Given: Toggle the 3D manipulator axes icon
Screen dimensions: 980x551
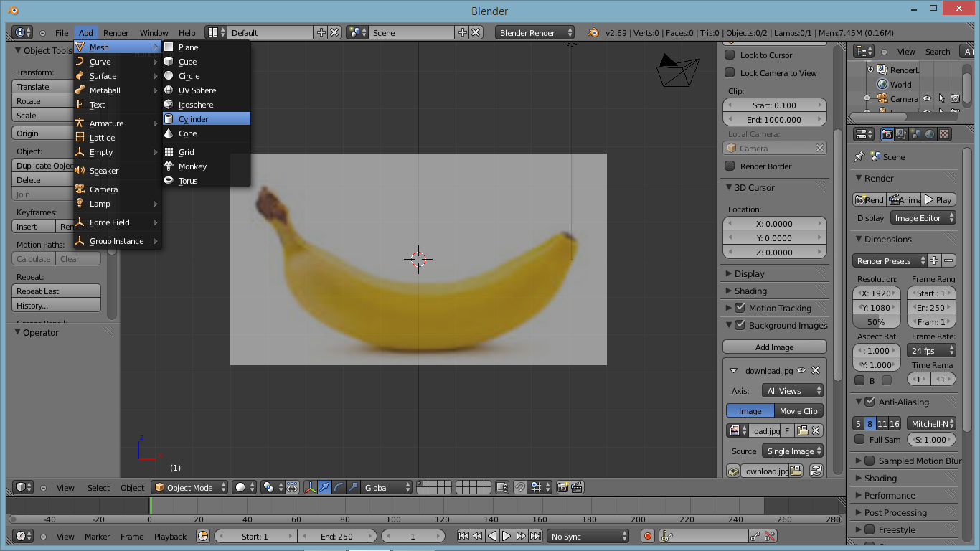Looking at the screenshot, I should pyautogui.click(x=310, y=488).
